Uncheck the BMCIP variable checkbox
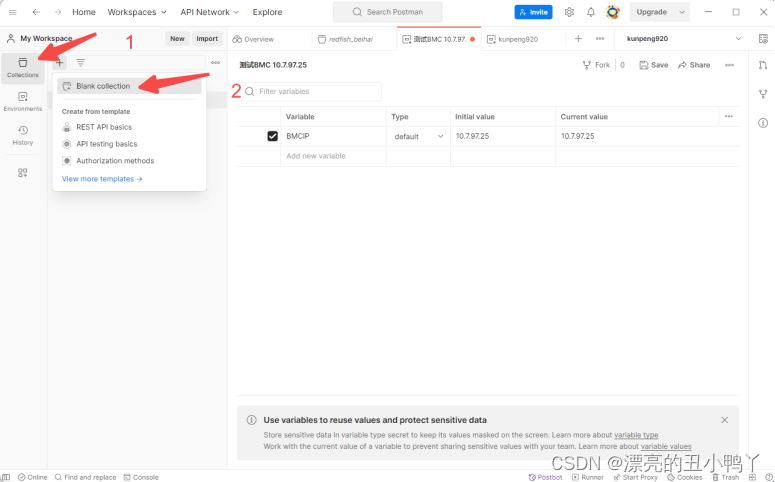775x482 pixels. (x=272, y=136)
